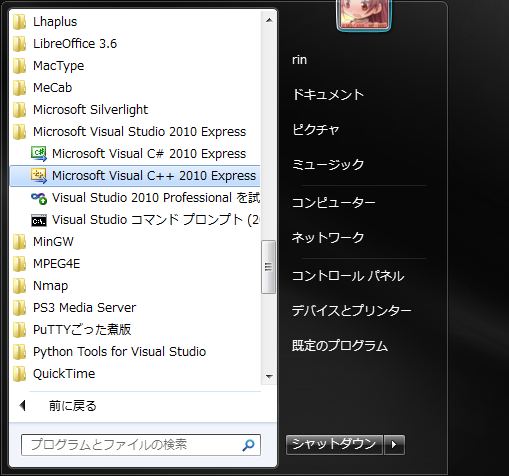Open ミュージック (Music)
The height and width of the screenshot is (476, 509).
click(328, 164)
